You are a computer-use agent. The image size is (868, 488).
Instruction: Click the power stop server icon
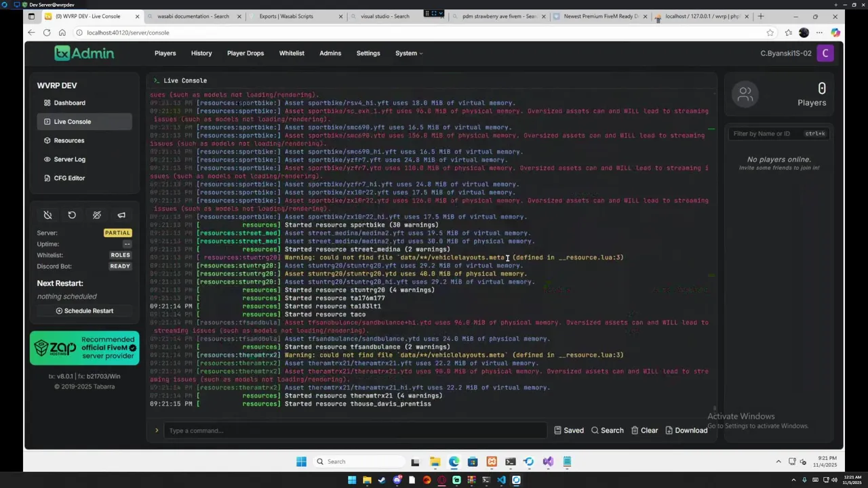click(x=47, y=215)
